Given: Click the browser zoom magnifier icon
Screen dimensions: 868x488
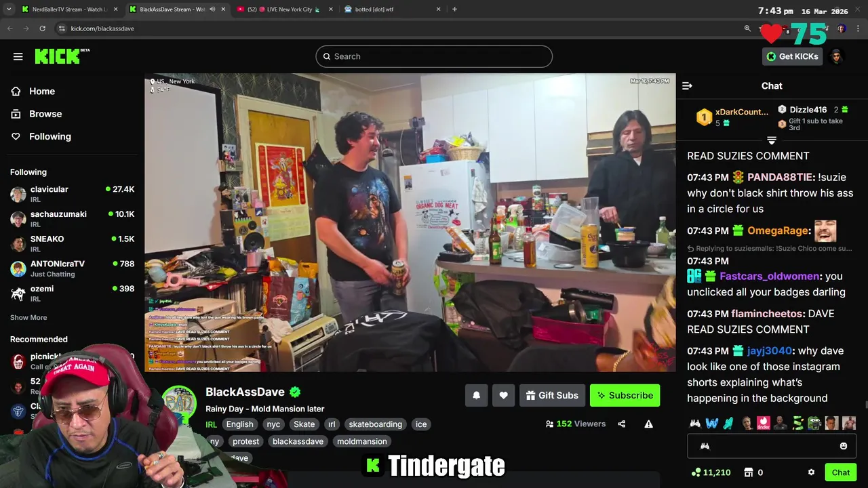Looking at the screenshot, I should point(747,28).
